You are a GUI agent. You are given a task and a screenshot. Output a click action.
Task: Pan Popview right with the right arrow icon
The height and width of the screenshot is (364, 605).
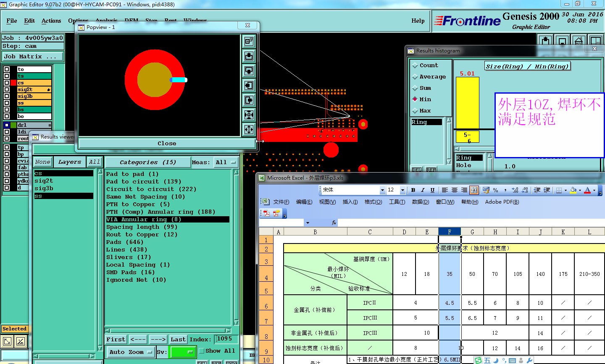[x=249, y=100]
